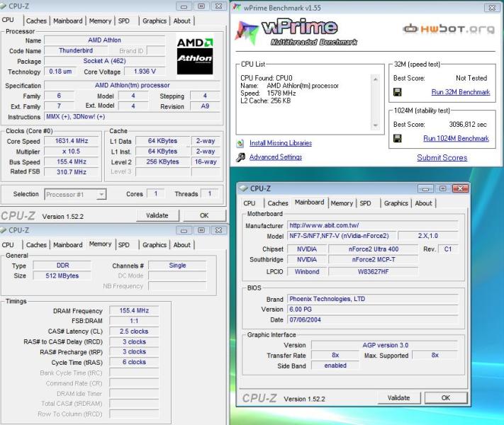Click the save icon in 32M speed test
504x425 pixels.
pyautogui.click(x=397, y=92)
